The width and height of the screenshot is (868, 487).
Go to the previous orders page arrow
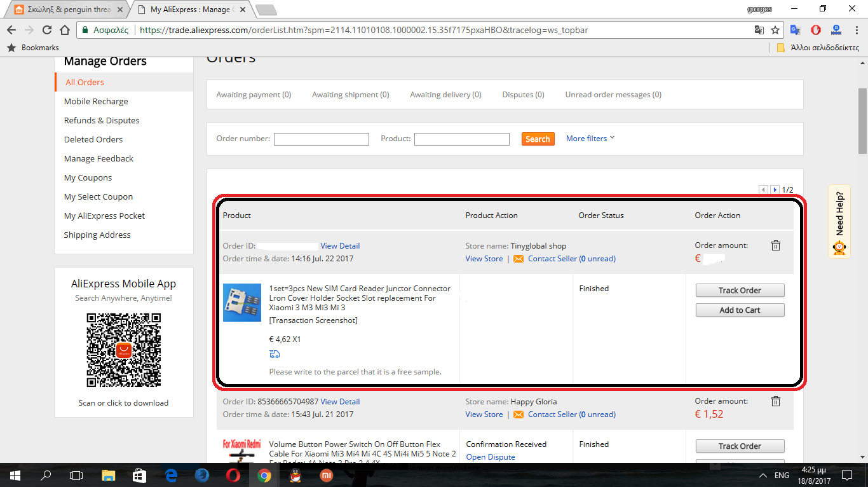tap(763, 189)
